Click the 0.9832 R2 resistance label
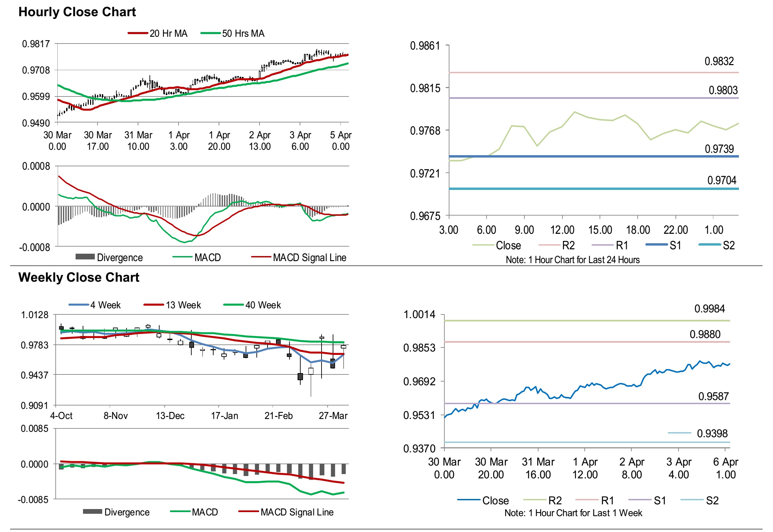This screenshot has width=773, height=532. pos(719,61)
